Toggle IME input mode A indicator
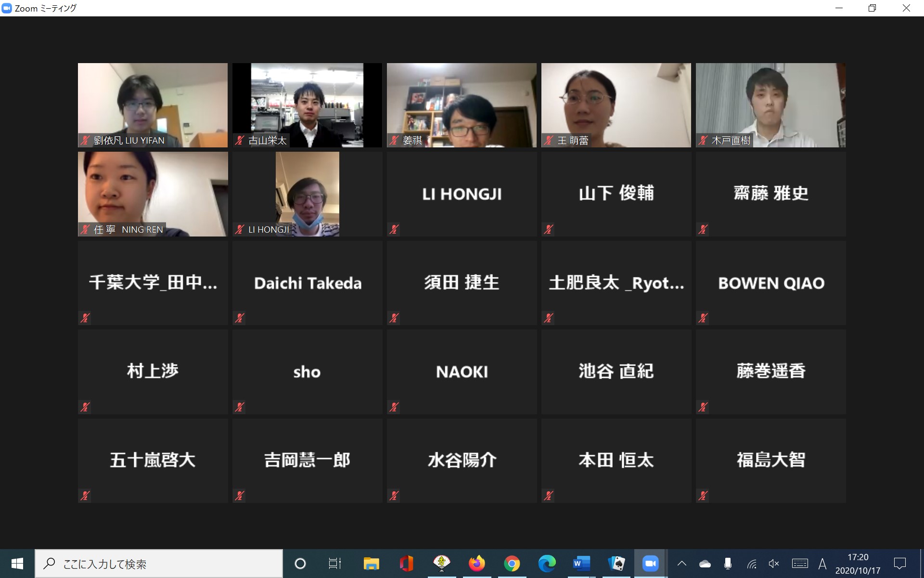This screenshot has height=578, width=924. point(822,564)
